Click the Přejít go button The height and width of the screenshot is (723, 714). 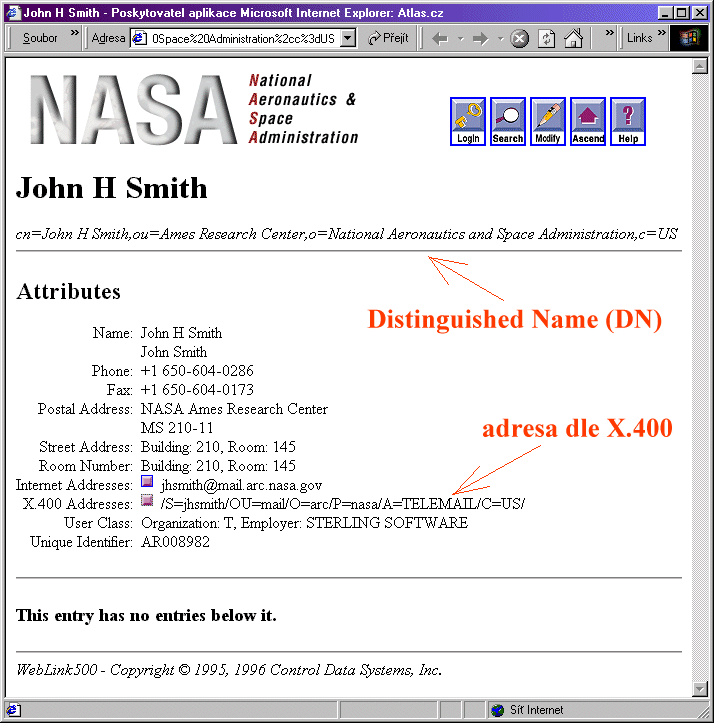coord(388,38)
